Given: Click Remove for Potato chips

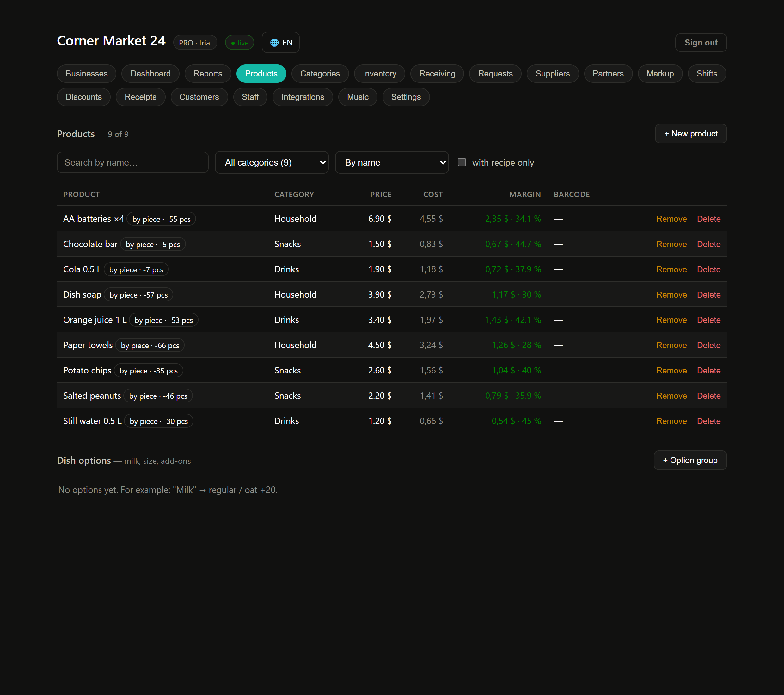Looking at the screenshot, I should (x=671, y=371).
